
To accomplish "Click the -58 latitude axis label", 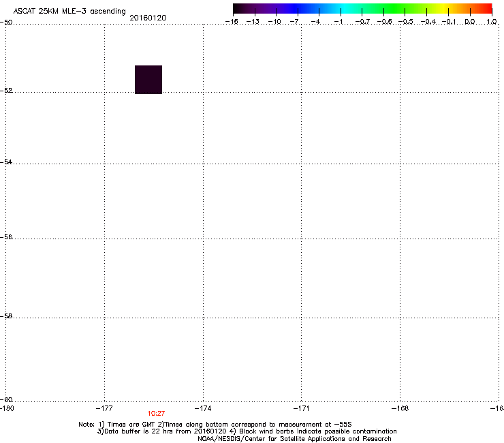I will (6, 316).
